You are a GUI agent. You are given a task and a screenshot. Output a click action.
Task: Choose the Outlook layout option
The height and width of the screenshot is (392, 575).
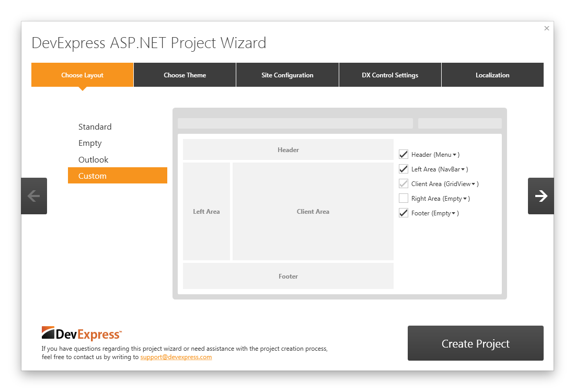click(94, 159)
